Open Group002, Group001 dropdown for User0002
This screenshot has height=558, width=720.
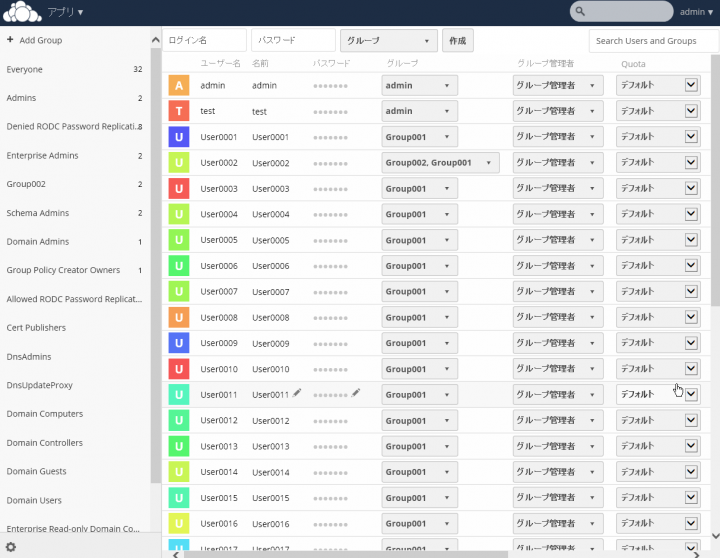[x=440, y=163]
